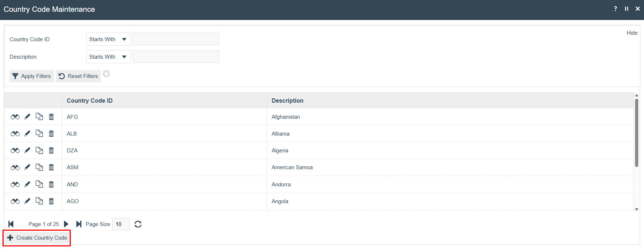This screenshot has height=250, width=644.
Task: Select the Albania description cell
Action: pyautogui.click(x=450, y=134)
